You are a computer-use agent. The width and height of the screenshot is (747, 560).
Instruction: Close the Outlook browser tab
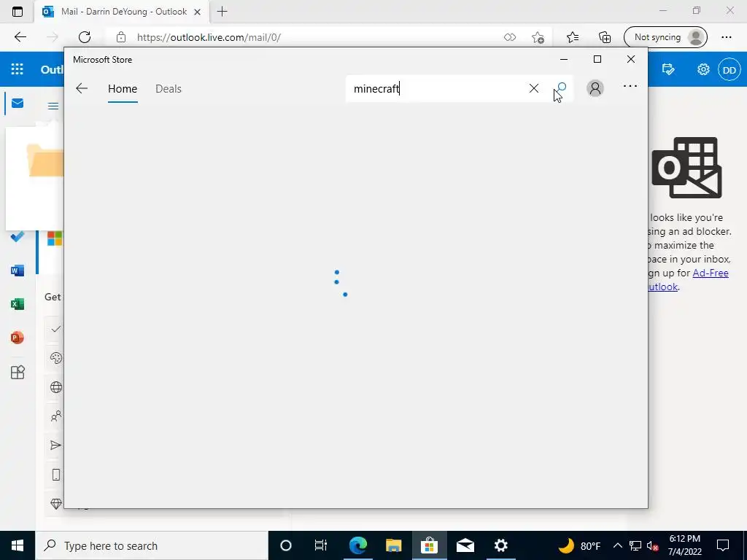click(197, 12)
